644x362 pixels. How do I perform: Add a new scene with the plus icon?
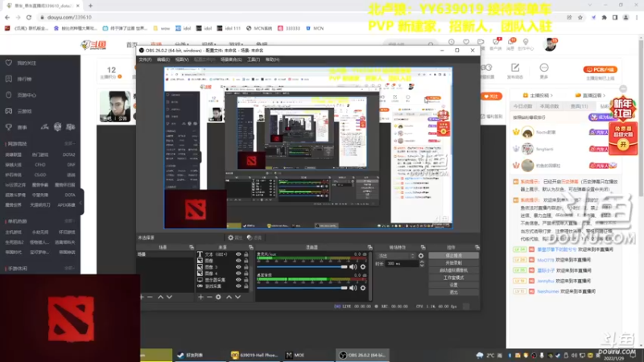[x=142, y=297]
